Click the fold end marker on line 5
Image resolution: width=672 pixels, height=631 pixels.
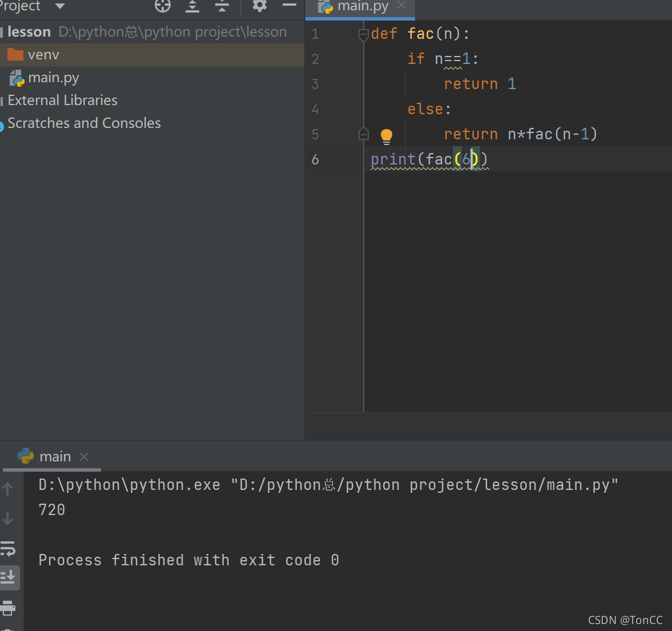364,134
